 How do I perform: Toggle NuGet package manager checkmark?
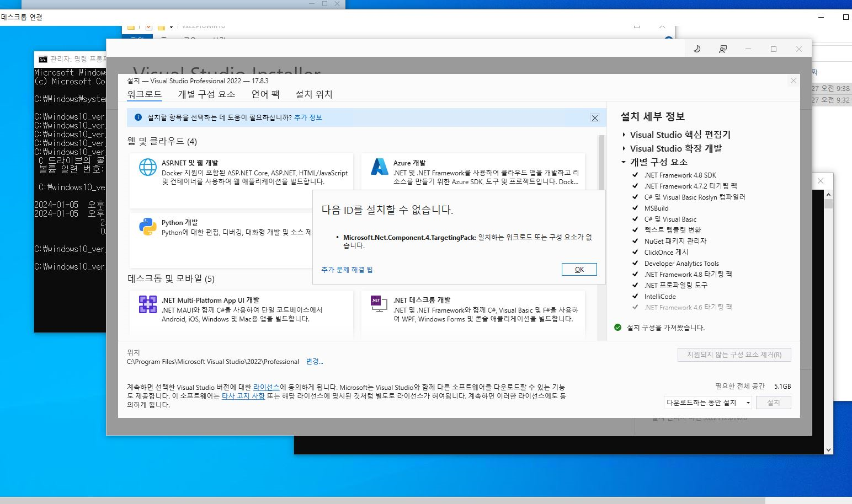point(635,241)
